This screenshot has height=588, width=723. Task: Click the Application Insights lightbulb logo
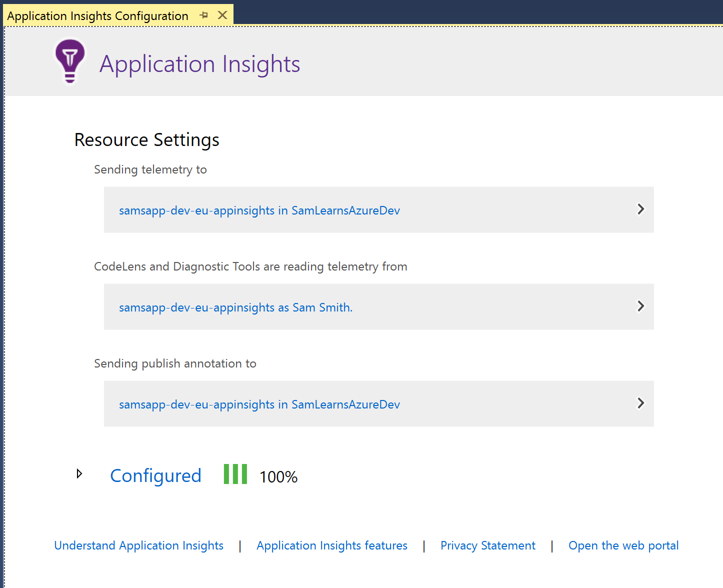pos(69,61)
